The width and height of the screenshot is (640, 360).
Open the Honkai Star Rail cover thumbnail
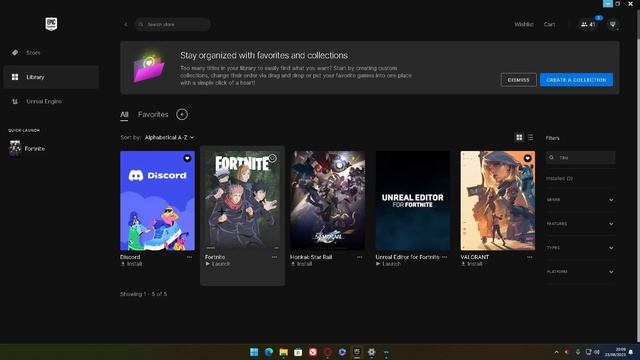click(x=328, y=200)
